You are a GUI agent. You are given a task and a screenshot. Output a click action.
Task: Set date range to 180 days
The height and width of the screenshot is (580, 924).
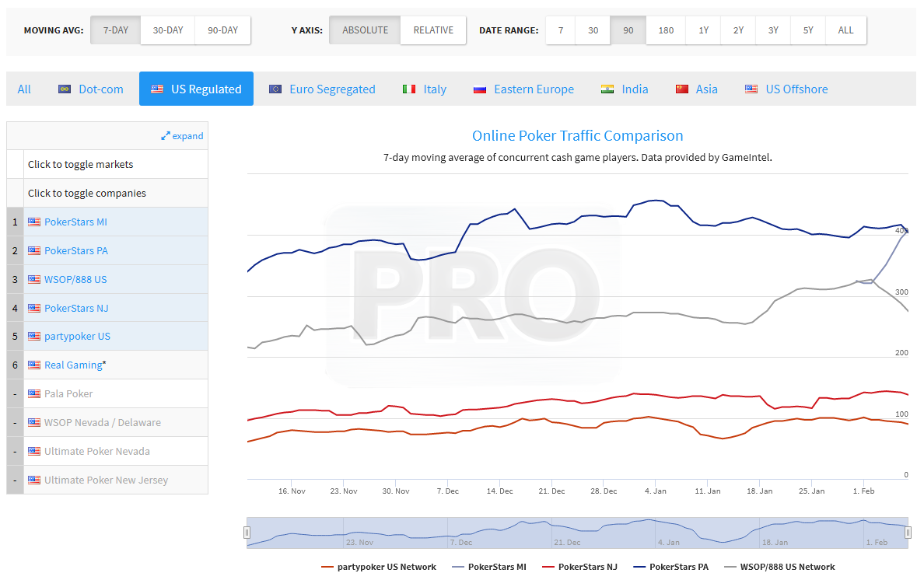point(666,30)
